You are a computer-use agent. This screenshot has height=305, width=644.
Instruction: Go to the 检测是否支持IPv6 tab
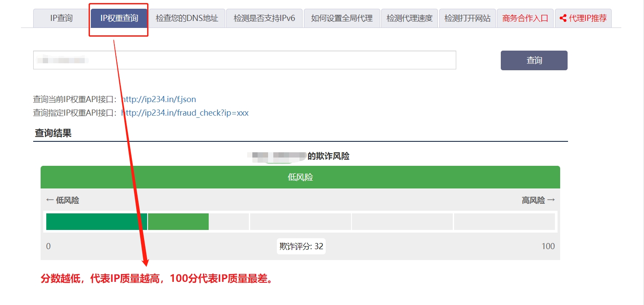264,18
